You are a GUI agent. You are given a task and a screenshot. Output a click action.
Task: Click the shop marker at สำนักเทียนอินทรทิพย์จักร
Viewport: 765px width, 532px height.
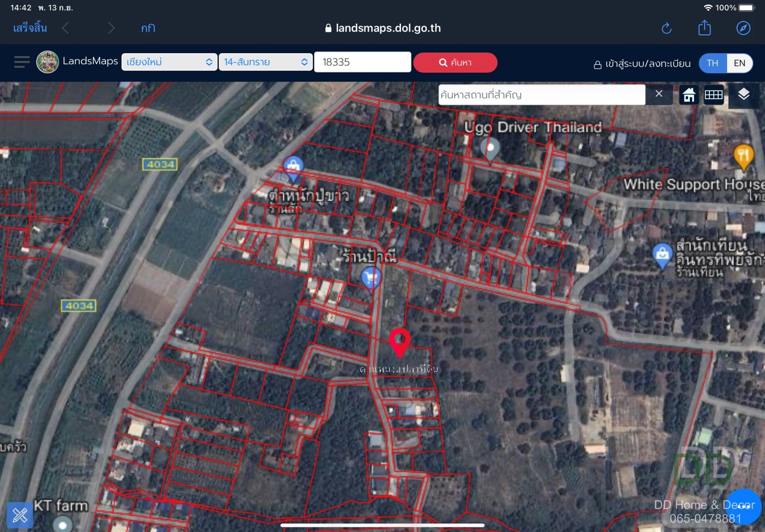pos(662,256)
